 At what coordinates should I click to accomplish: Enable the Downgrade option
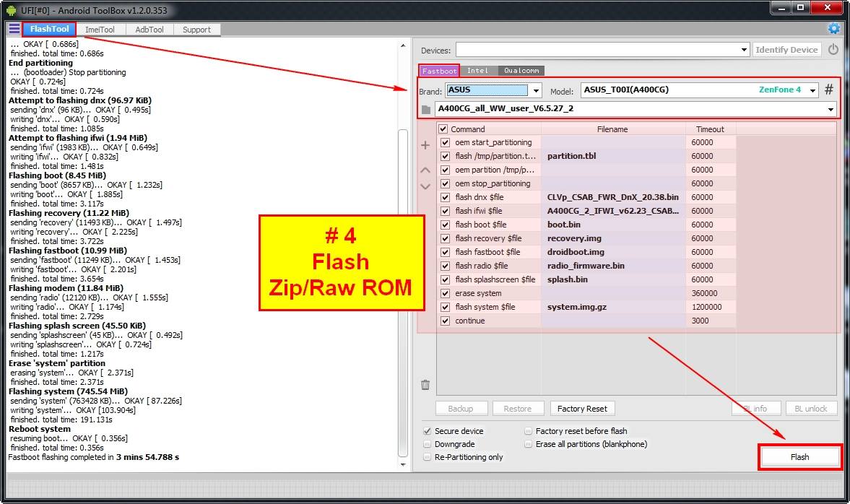[x=428, y=444]
